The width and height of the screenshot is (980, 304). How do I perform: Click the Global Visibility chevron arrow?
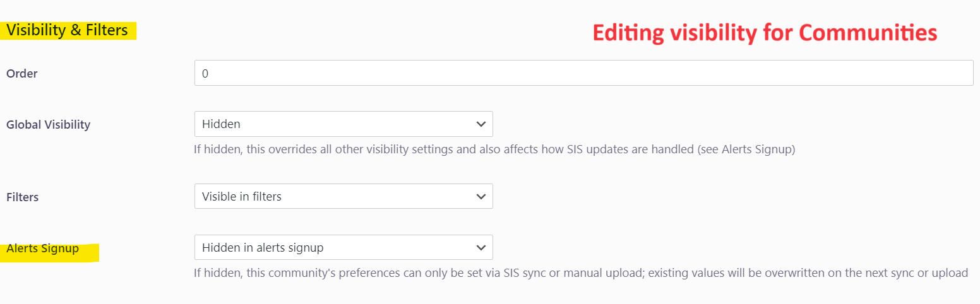click(x=481, y=124)
